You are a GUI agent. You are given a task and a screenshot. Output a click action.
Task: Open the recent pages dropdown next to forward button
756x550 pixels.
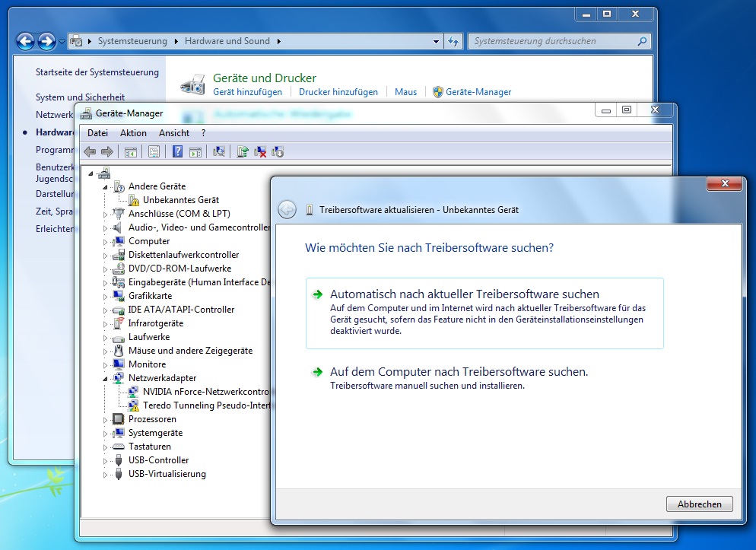pos(62,42)
